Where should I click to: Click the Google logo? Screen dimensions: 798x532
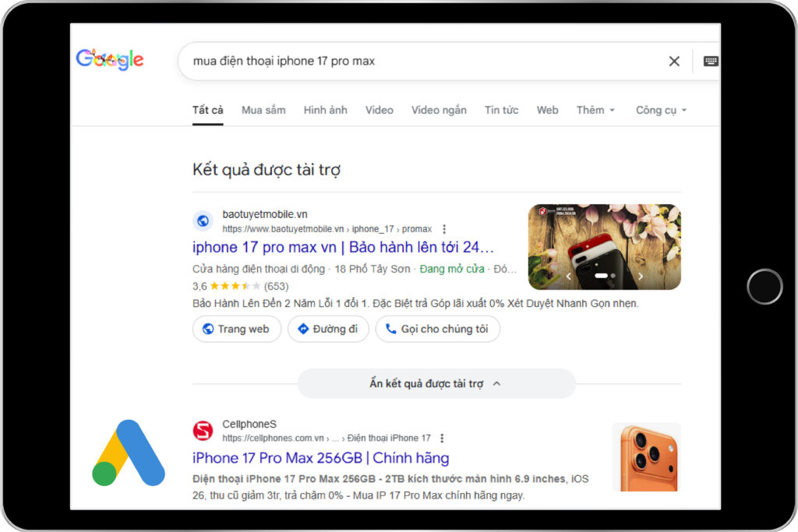click(110, 60)
